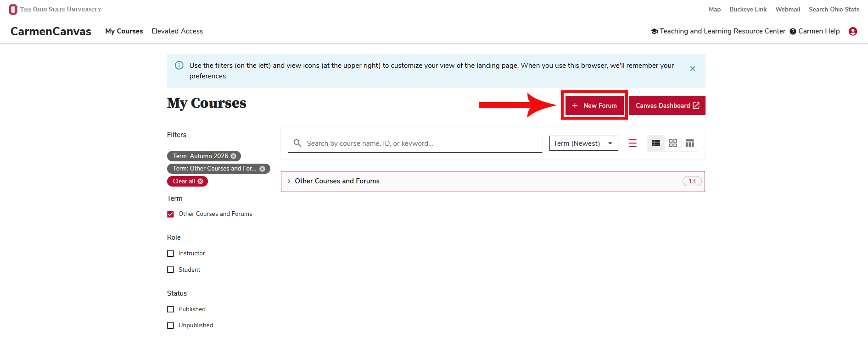Create a New Forum

click(594, 105)
